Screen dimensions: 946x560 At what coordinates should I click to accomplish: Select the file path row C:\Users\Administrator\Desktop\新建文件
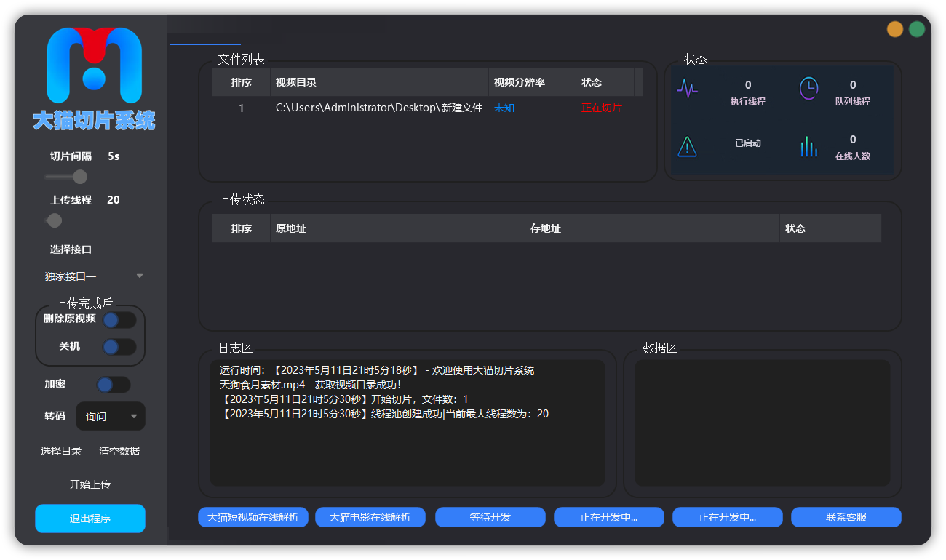pyautogui.click(x=379, y=108)
